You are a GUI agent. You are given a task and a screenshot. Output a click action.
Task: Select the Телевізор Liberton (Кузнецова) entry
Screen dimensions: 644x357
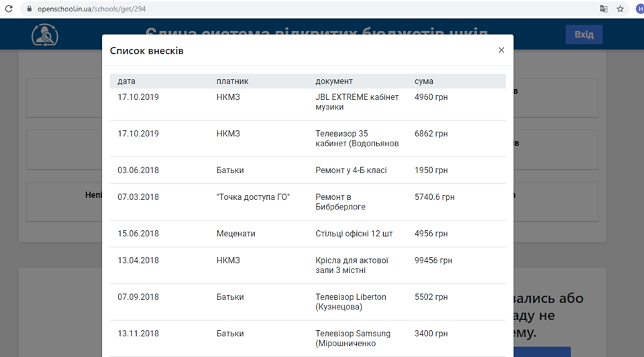[350, 302]
